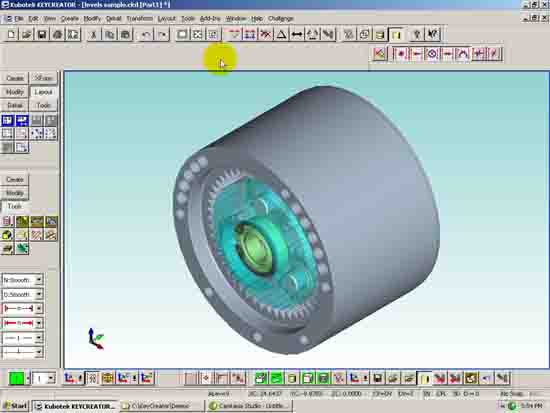Viewport: 550px width, 413px height.
Task: Click the circle-target snap icon
Action: (x=432, y=54)
